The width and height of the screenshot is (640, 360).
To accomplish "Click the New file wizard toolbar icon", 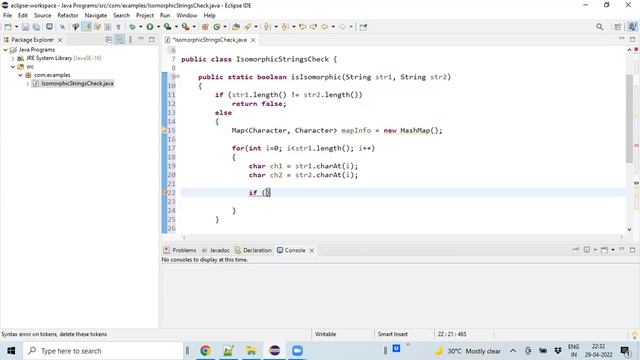I will pos(8,27).
